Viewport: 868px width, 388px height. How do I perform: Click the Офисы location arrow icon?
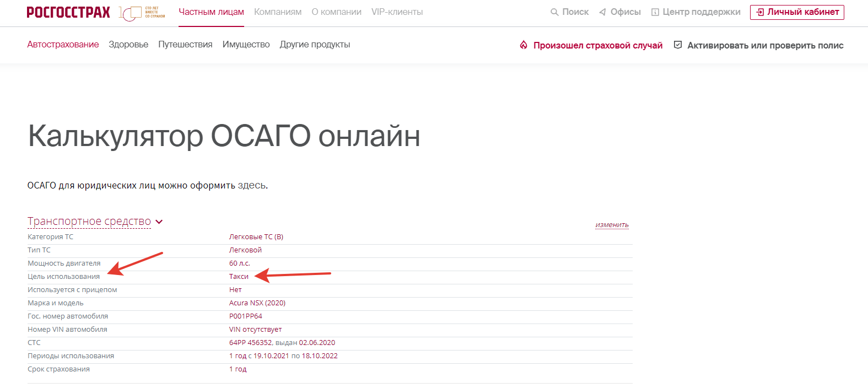point(602,12)
